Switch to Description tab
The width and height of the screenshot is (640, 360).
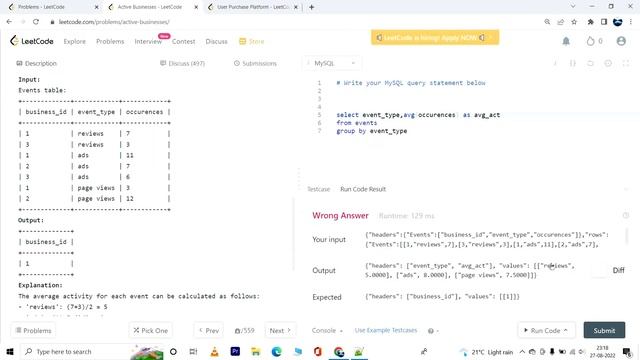(x=36, y=63)
